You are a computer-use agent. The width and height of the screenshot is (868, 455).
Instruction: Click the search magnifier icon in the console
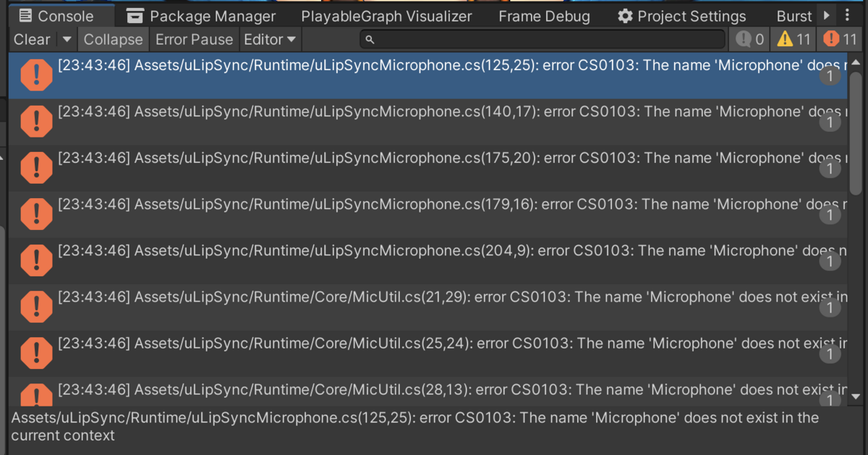(369, 39)
